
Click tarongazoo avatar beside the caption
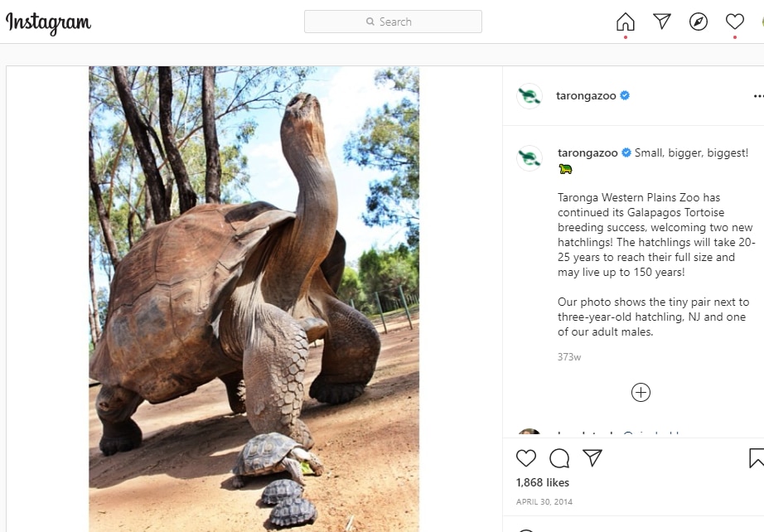[x=529, y=158]
